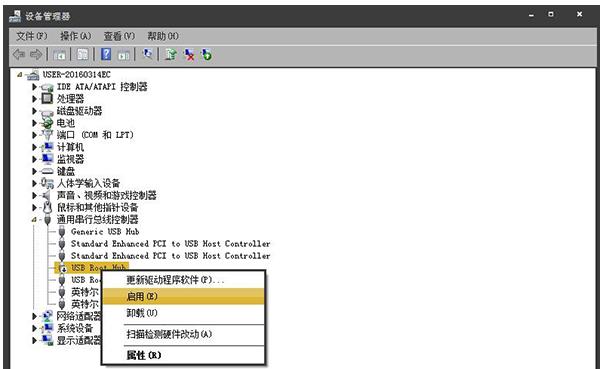
Task: Click the 键盘 keyboard icon
Action: 47,171
